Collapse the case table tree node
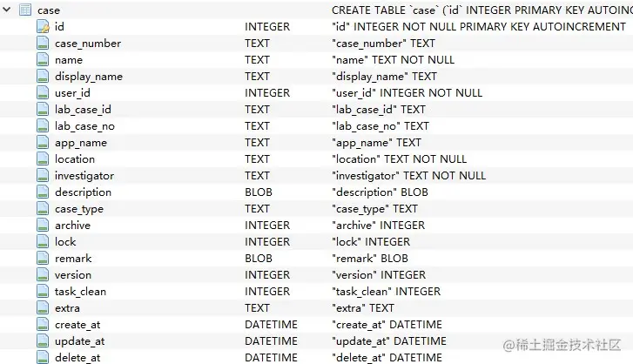This screenshot has height=364, width=633. [x=8, y=10]
